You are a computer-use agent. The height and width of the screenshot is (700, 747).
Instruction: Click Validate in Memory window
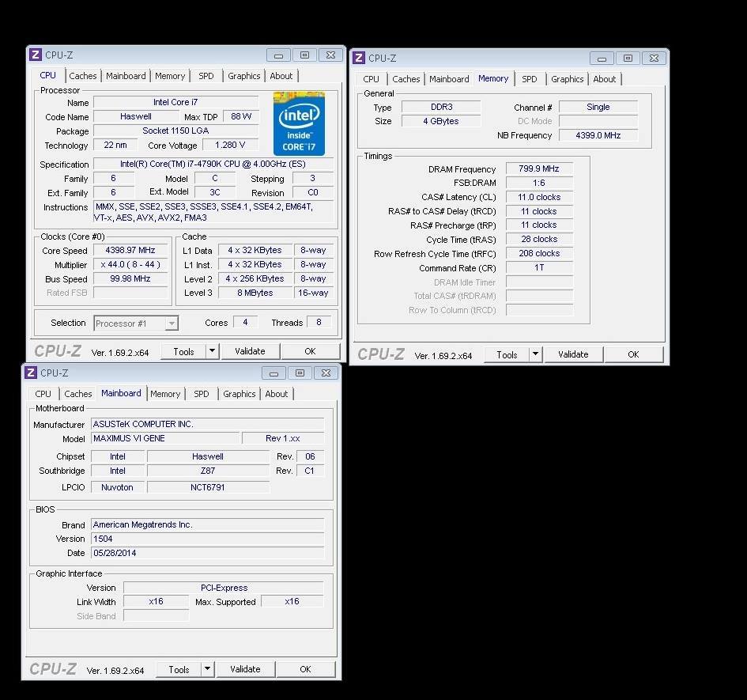tap(573, 355)
